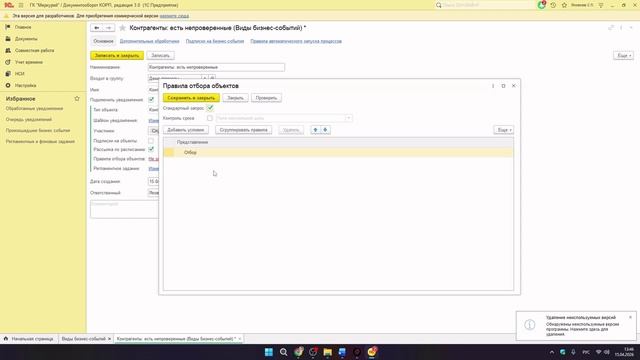Maximize the Правила отбора объектов dialog

(503, 86)
